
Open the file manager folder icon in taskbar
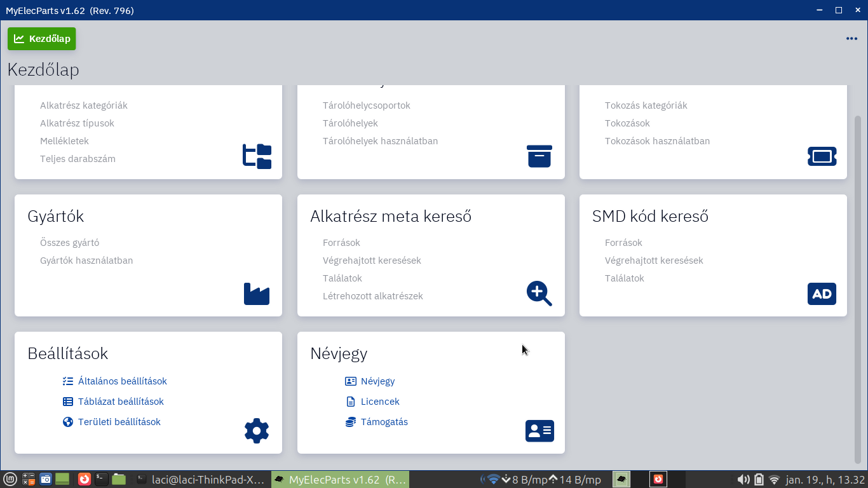tap(119, 480)
